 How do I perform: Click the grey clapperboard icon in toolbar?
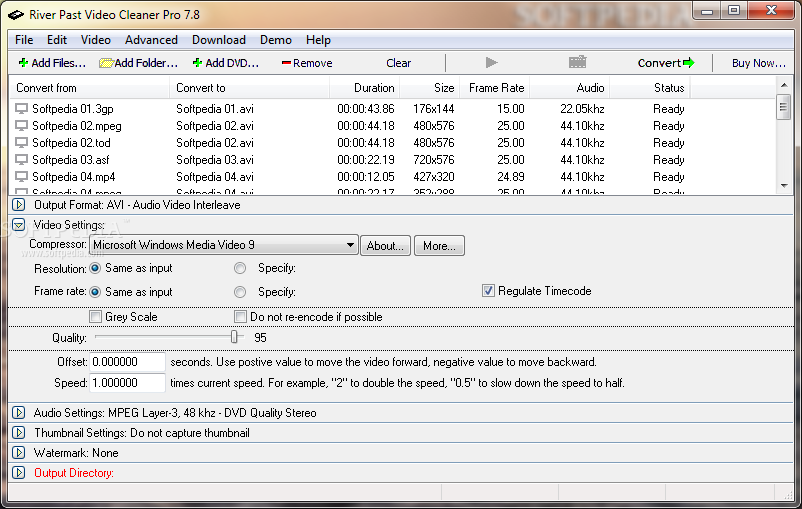point(577,62)
